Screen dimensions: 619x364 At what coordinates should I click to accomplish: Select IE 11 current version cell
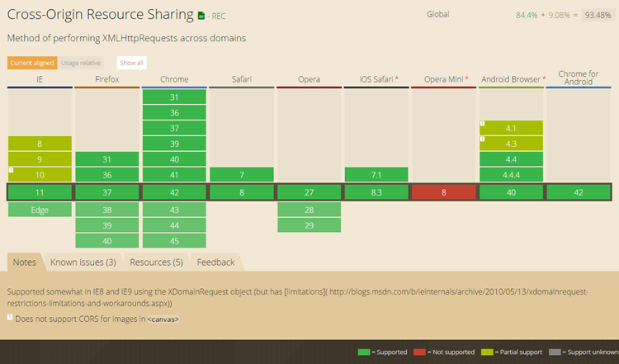pos(40,192)
